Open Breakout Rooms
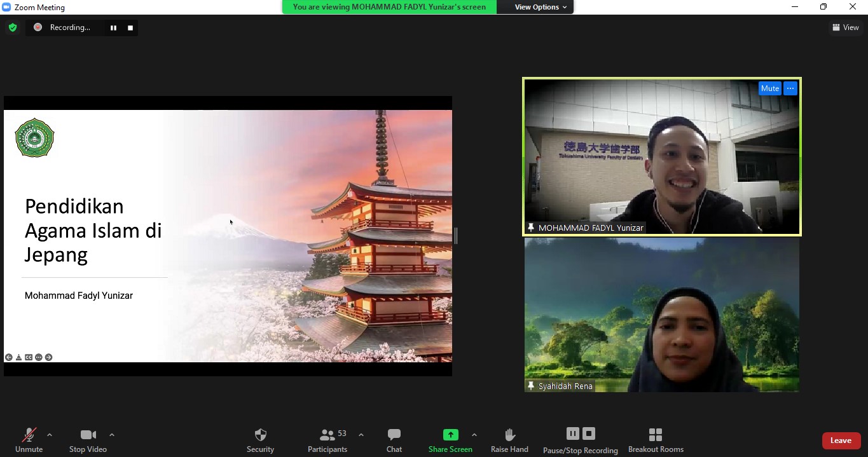 (x=656, y=440)
